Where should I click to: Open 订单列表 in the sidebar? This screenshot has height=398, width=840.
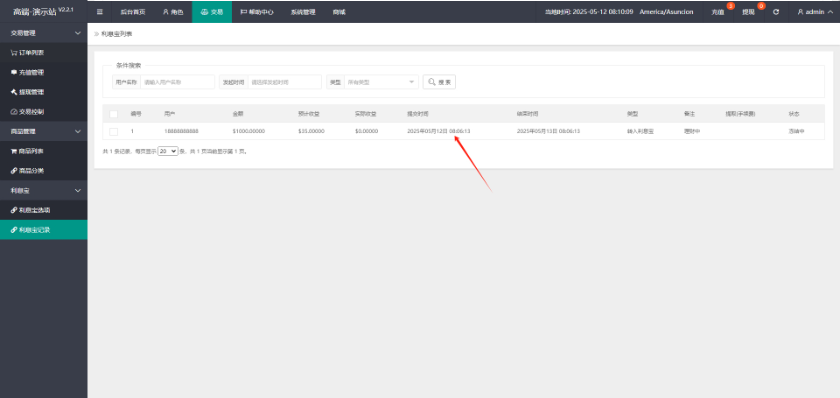click(43, 52)
